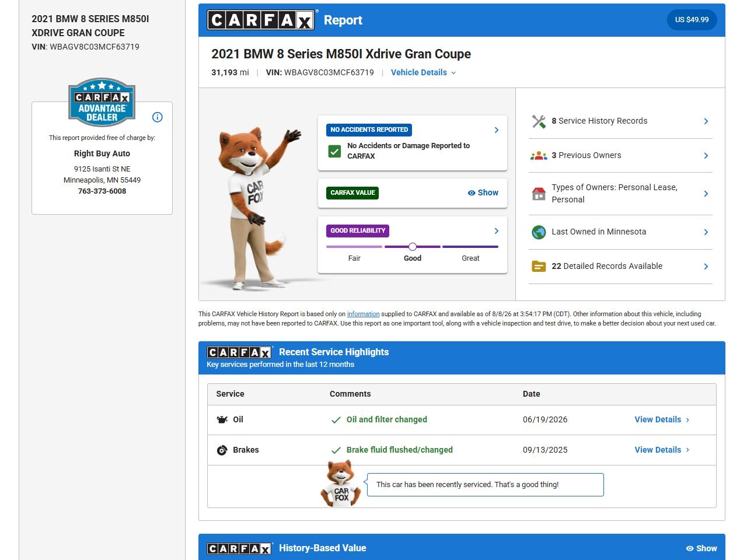The image size is (747, 560).
Task: Click the CARFAX Advantage Dealer badge
Action: pos(102,102)
